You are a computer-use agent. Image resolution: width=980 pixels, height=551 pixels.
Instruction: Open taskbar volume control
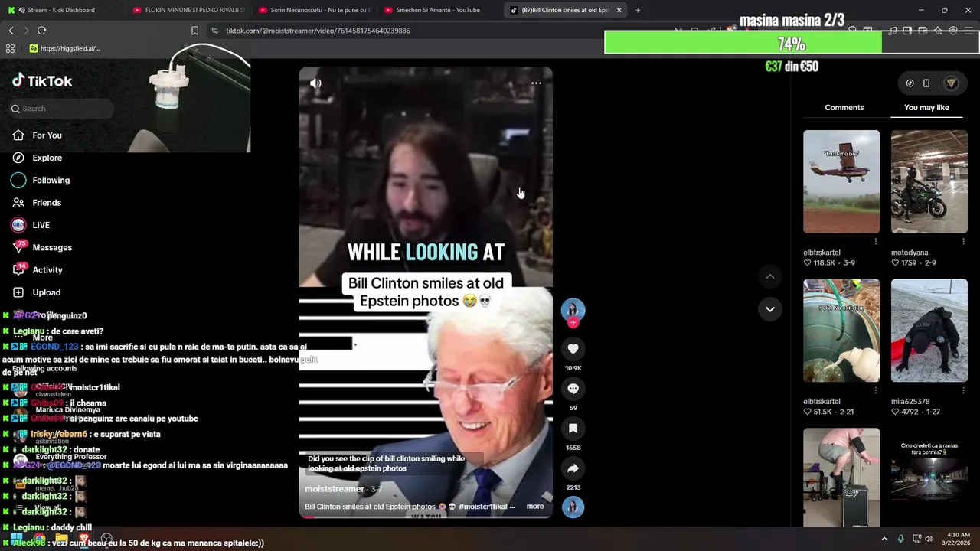[929, 539]
